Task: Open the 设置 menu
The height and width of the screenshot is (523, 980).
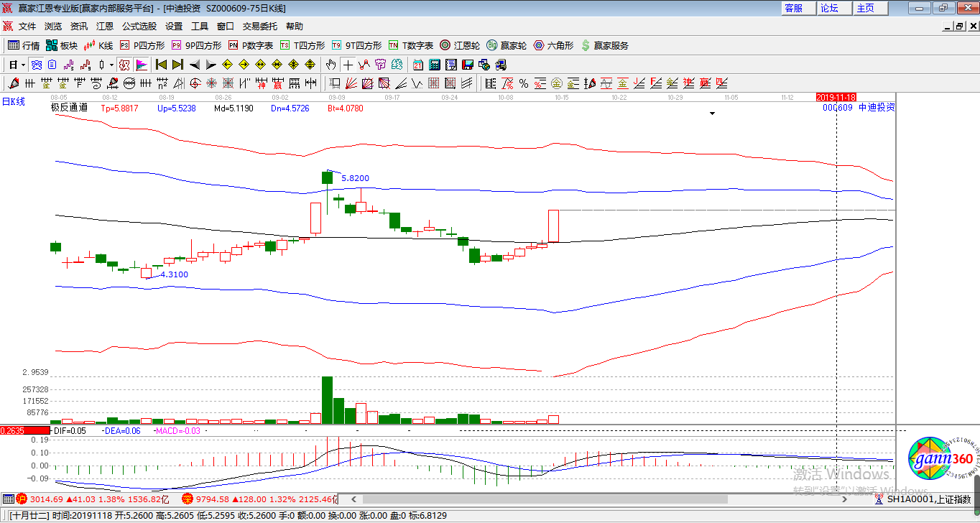Action: click(x=174, y=27)
